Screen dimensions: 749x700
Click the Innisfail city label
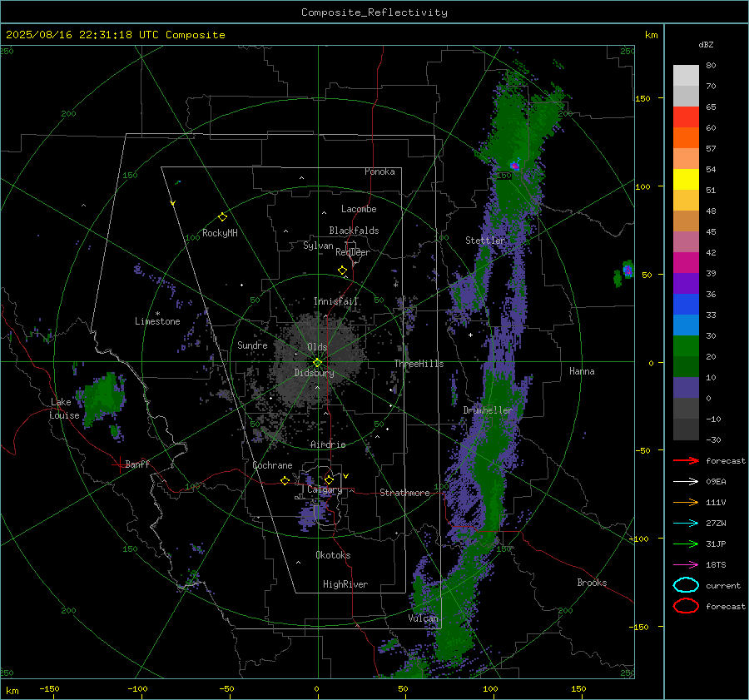coord(336,301)
